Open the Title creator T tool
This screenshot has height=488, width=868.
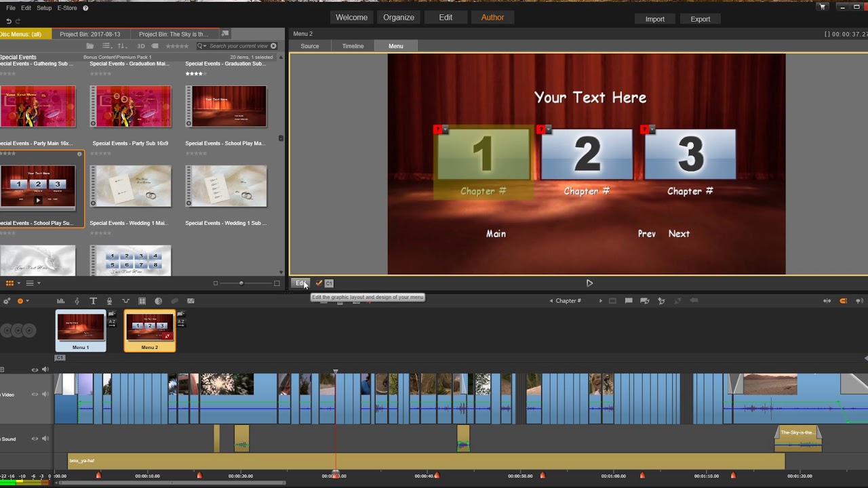93,301
